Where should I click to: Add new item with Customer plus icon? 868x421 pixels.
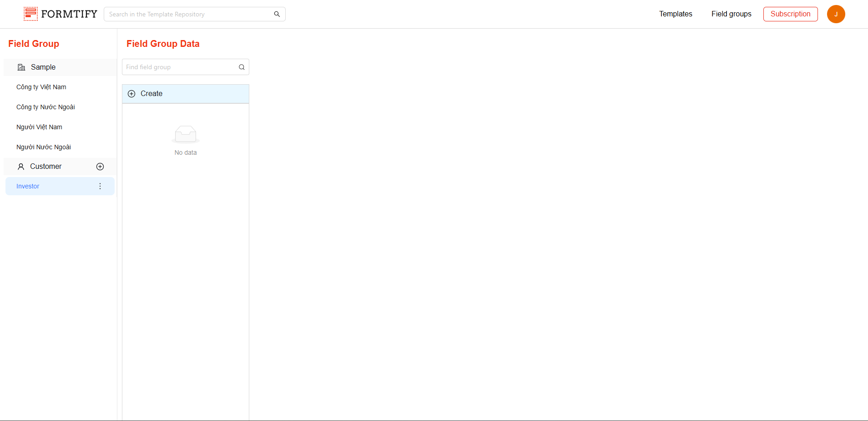pyautogui.click(x=100, y=167)
